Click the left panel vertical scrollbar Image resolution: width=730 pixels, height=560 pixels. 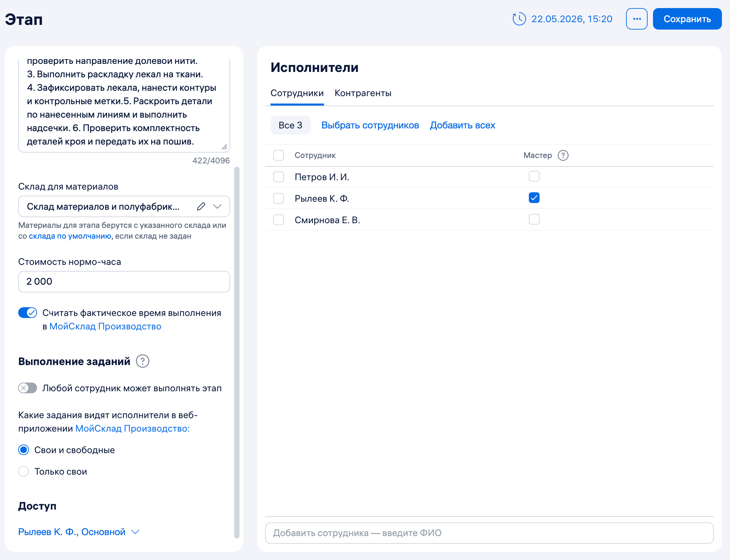click(236, 352)
